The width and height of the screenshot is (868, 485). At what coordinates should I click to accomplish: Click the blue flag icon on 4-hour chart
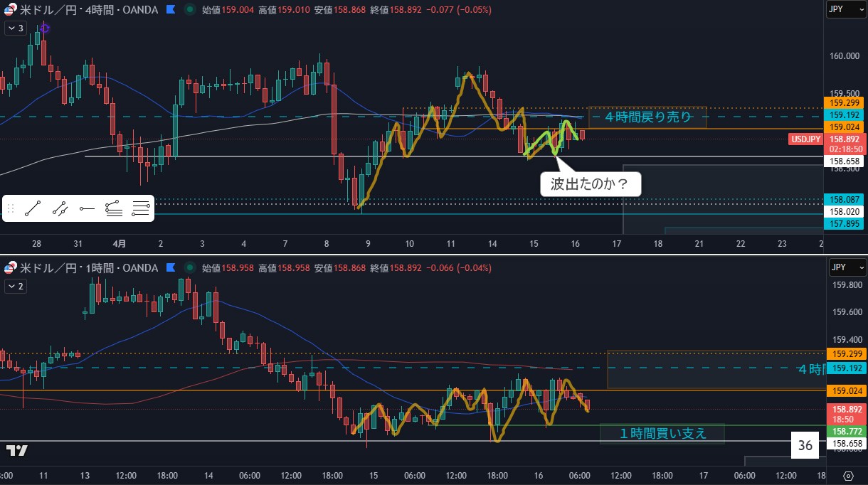[171, 10]
